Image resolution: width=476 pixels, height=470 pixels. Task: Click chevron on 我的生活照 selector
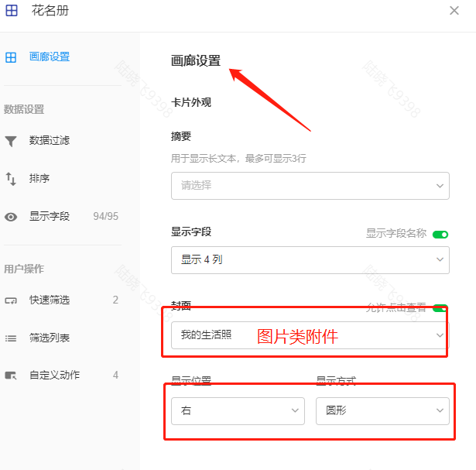pos(440,335)
